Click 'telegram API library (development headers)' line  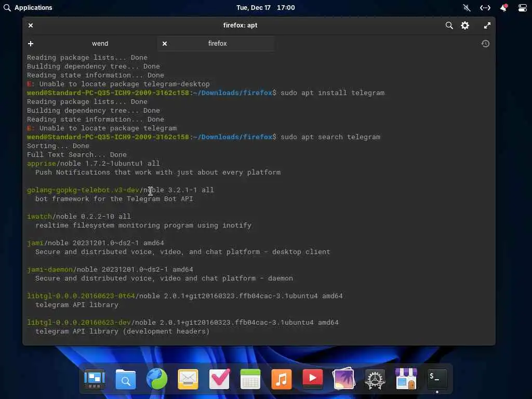click(122, 331)
